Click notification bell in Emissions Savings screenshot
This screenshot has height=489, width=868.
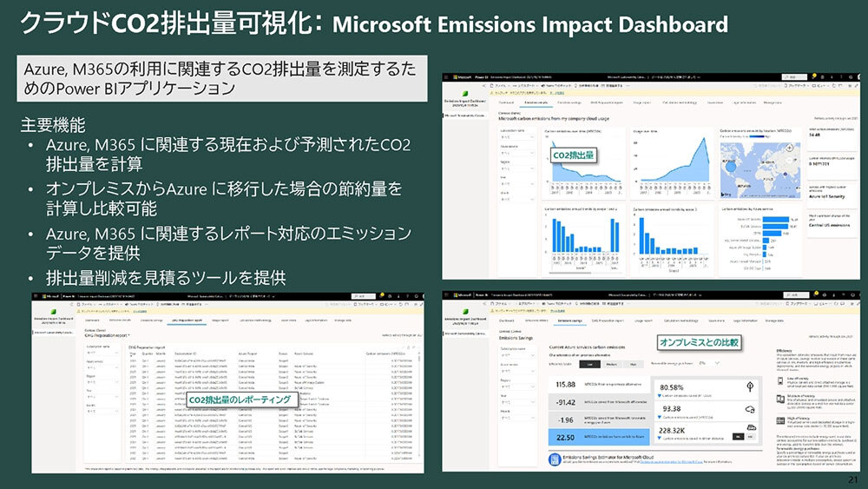click(814, 295)
